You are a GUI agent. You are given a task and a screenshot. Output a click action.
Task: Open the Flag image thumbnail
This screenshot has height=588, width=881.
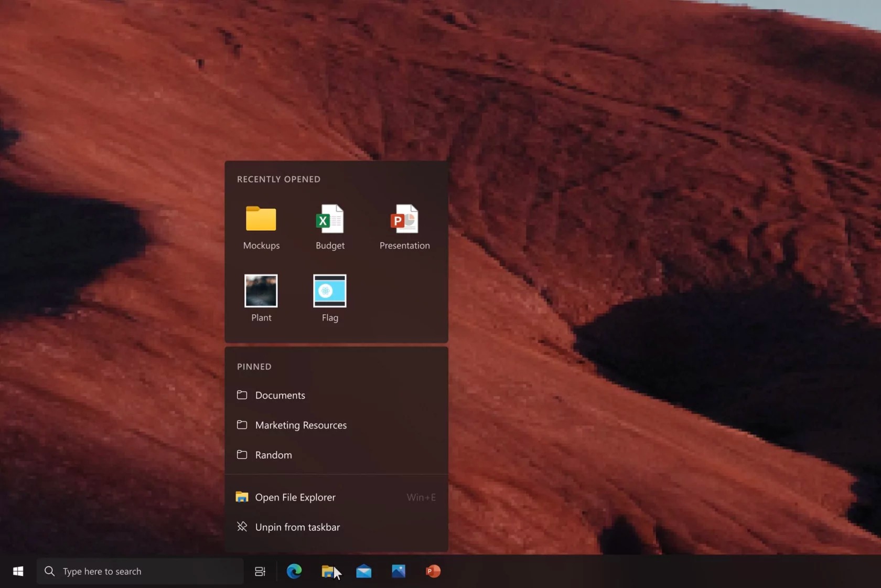(330, 297)
